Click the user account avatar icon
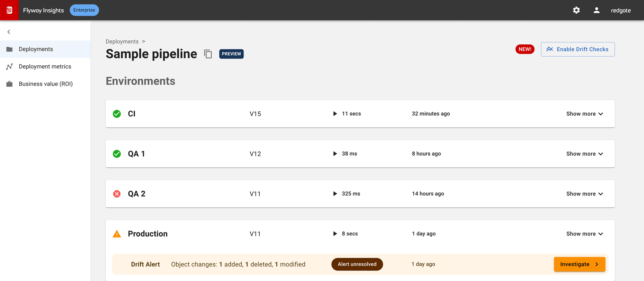This screenshot has width=644, height=281. 597,10
